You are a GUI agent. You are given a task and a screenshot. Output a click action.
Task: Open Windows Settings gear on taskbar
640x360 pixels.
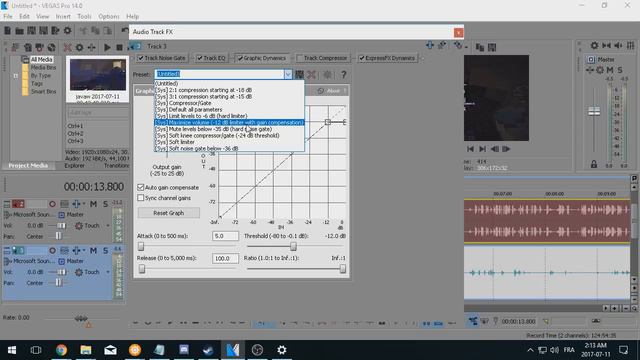(282, 350)
